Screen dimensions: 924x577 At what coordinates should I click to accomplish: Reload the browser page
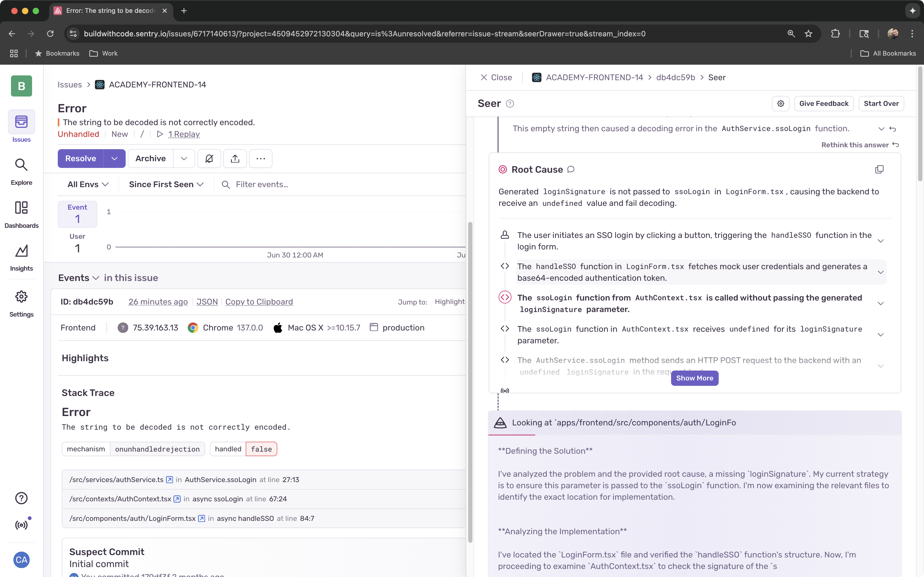point(50,34)
